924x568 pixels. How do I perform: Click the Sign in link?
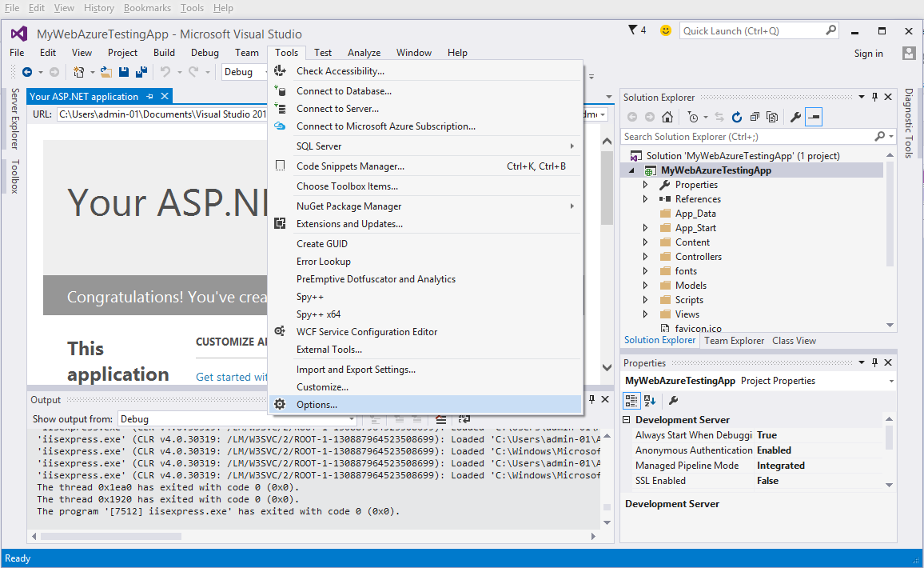pyautogui.click(x=869, y=53)
